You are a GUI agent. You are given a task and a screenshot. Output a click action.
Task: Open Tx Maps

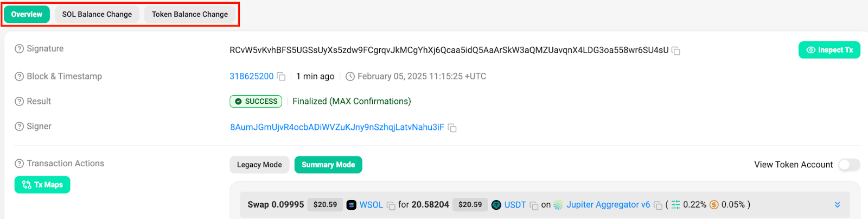tap(42, 185)
